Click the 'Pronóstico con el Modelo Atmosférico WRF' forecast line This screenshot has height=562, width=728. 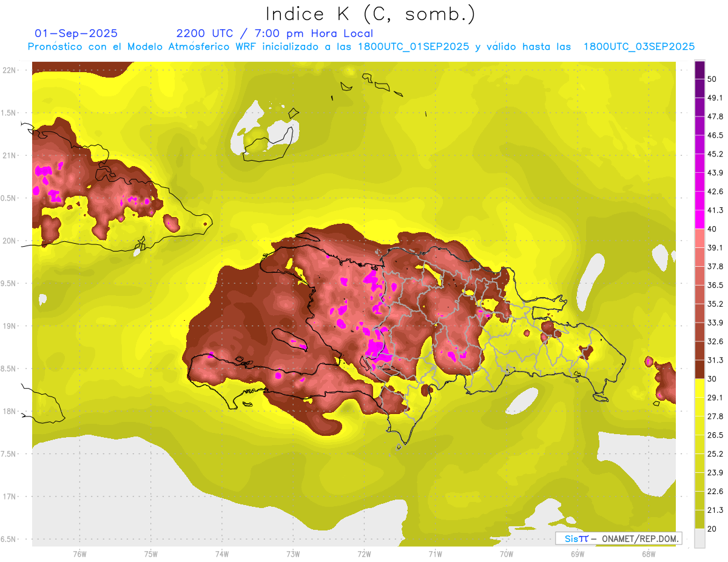click(361, 47)
